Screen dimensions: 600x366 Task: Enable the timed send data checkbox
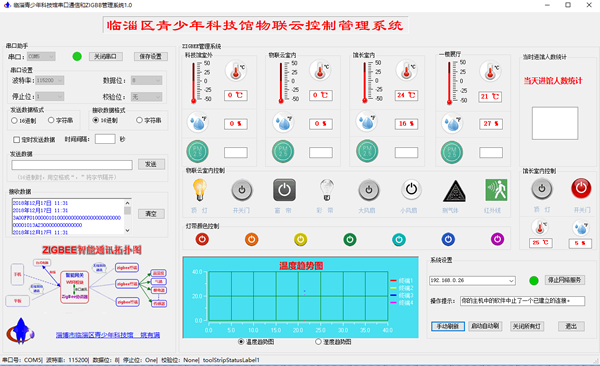[16, 140]
